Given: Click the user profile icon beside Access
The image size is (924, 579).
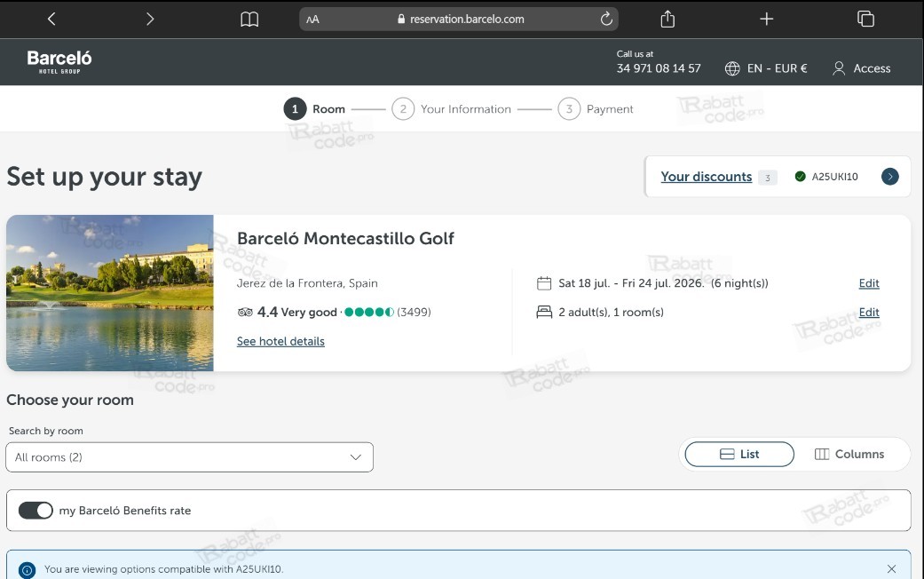Looking at the screenshot, I should point(839,68).
